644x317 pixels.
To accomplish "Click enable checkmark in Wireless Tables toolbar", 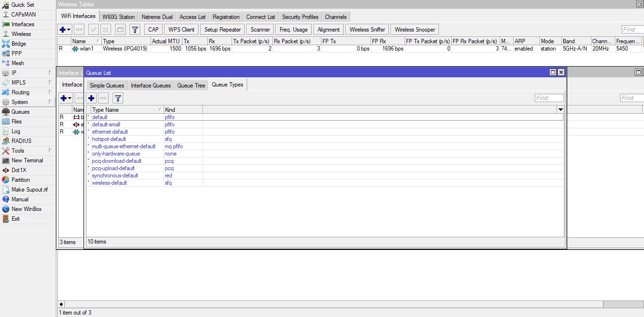I will (94, 30).
